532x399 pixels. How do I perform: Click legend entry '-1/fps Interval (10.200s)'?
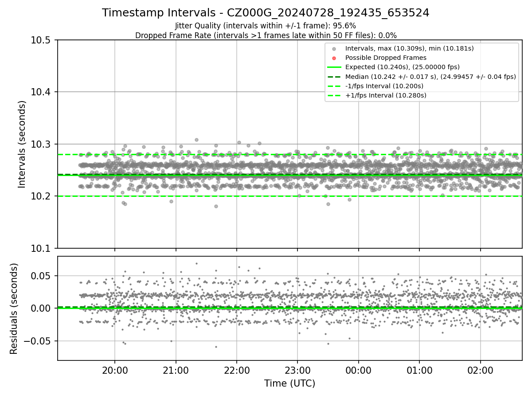(x=384, y=86)
